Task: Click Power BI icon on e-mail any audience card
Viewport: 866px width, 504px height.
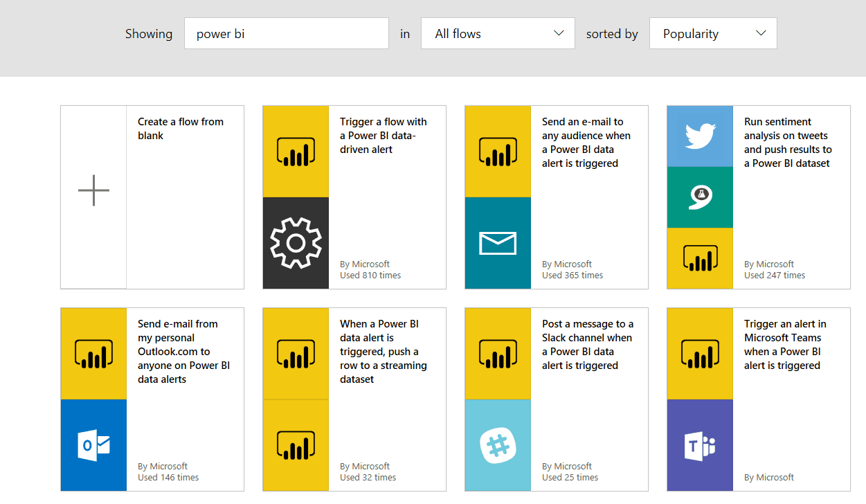Action: point(498,152)
